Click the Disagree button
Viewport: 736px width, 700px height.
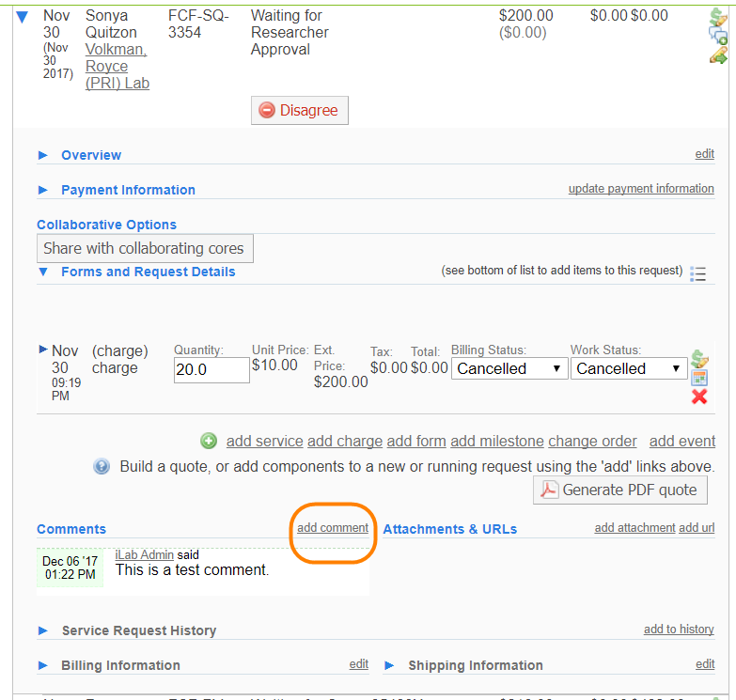click(x=300, y=110)
